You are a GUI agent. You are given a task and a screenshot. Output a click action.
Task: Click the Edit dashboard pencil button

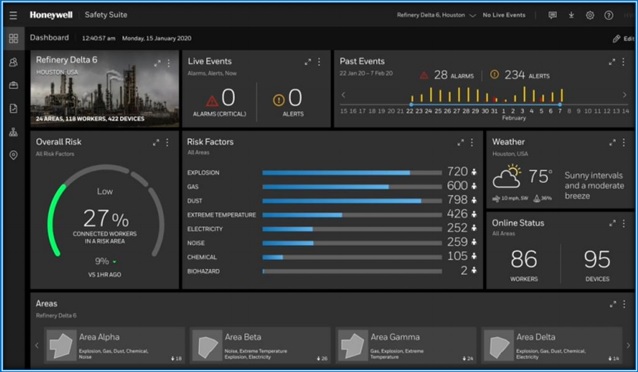coord(623,39)
